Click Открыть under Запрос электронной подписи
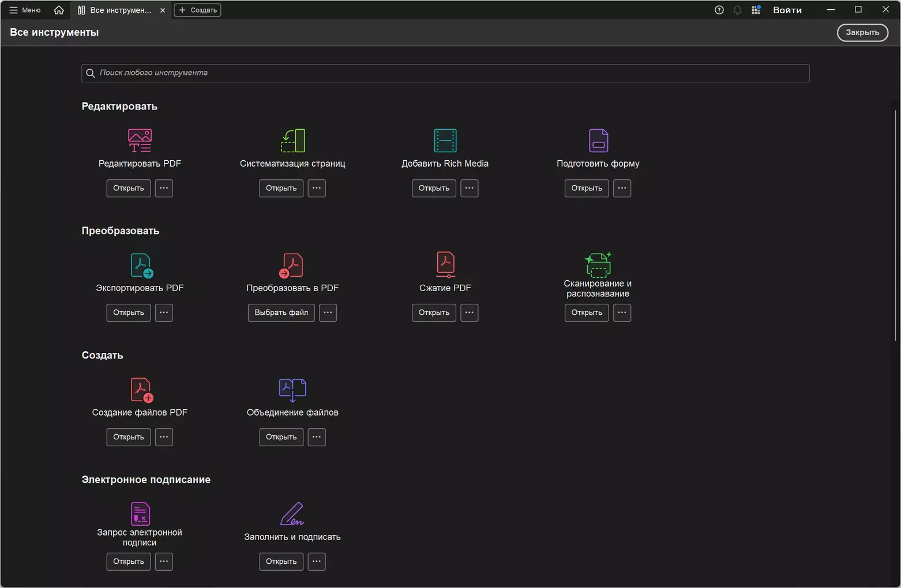 point(129,561)
